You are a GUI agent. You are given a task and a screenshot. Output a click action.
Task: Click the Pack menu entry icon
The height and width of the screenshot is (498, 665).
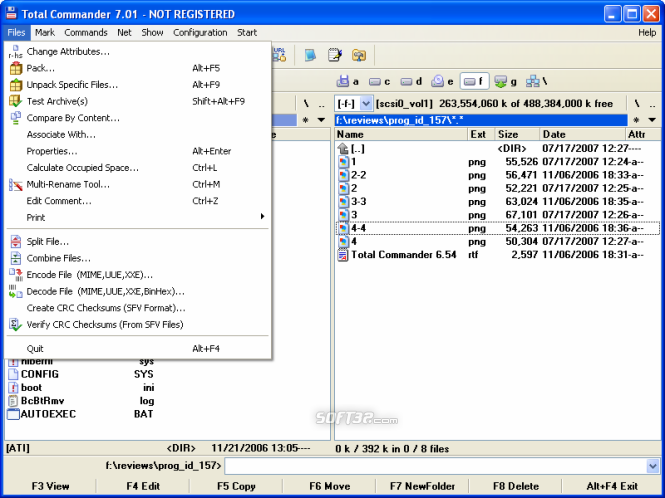(16, 68)
